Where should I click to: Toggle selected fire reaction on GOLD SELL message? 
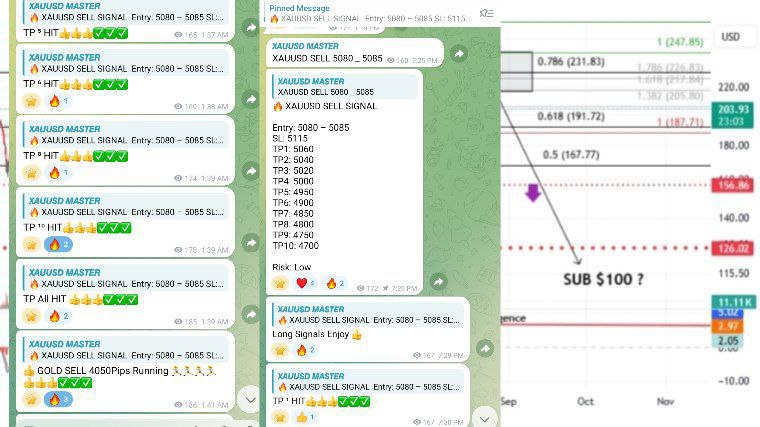tap(58, 399)
